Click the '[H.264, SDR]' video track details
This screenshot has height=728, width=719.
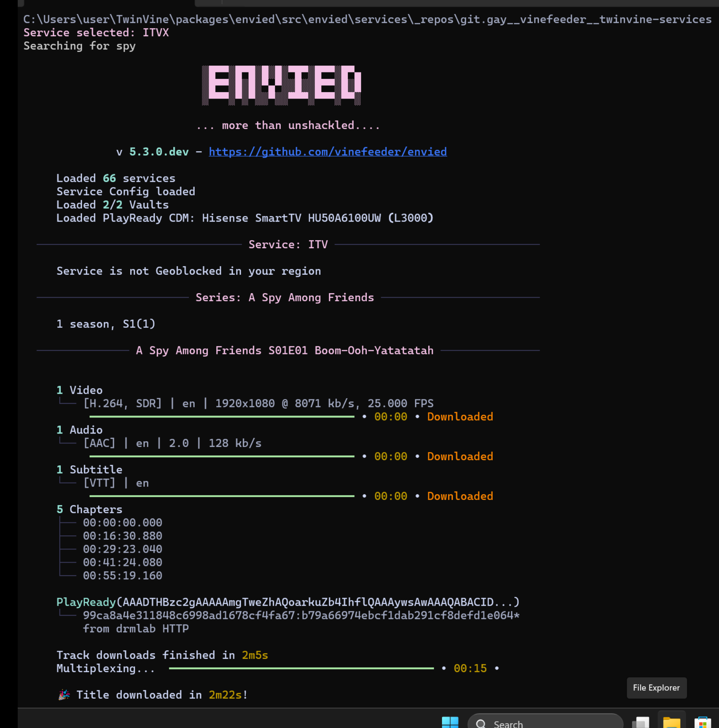(x=258, y=403)
